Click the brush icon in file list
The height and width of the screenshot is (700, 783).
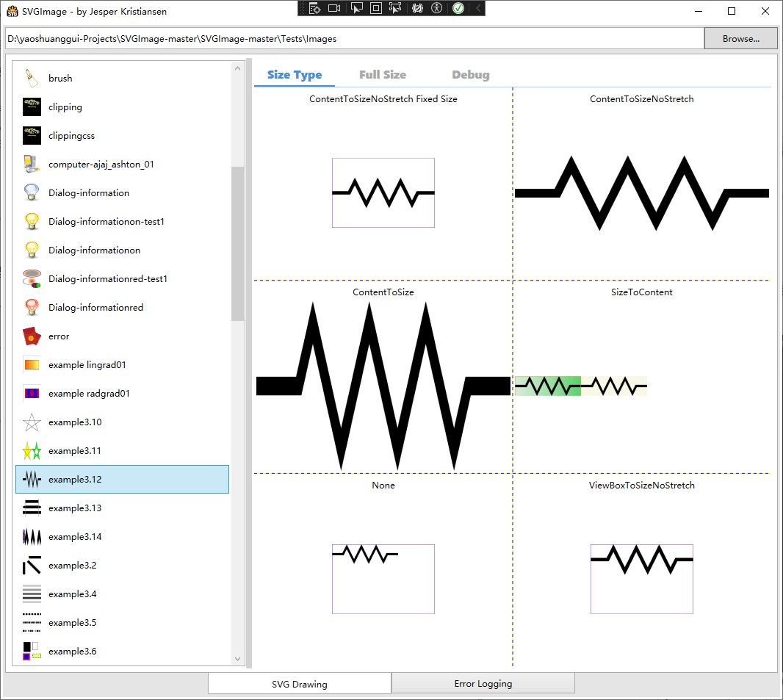point(32,79)
